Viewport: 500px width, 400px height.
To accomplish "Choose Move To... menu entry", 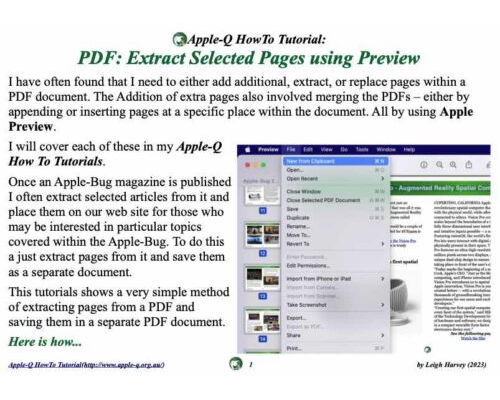I will click(x=336, y=235).
